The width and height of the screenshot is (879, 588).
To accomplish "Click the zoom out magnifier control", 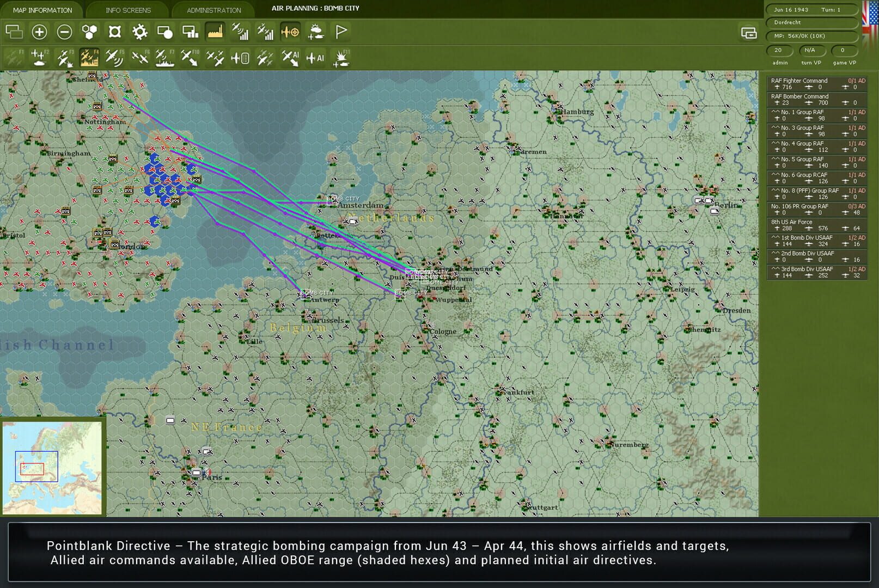I will [64, 33].
